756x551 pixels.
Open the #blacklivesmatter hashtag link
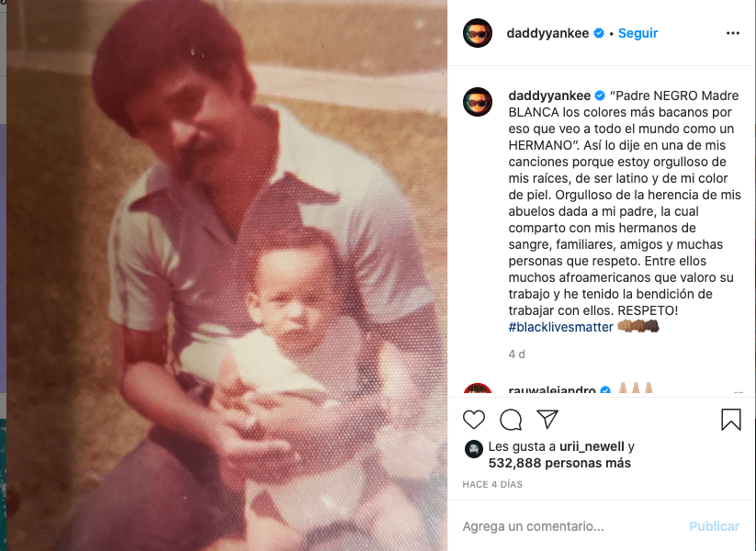click(560, 327)
